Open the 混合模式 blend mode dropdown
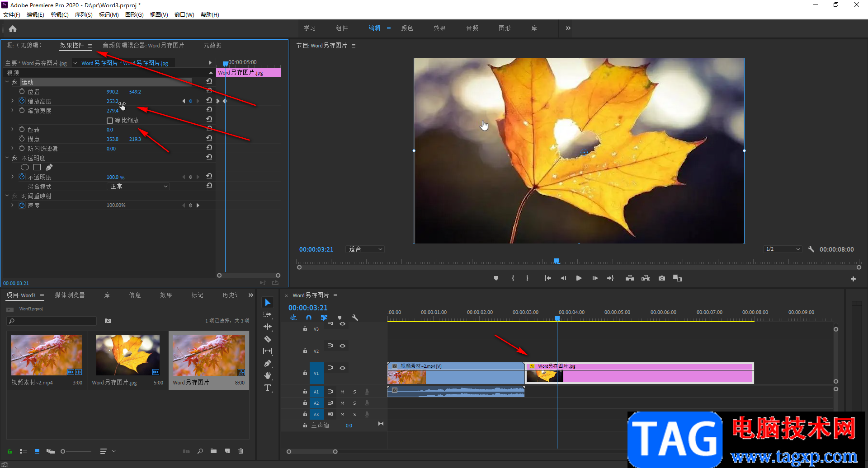This screenshot has width=868, height=468. pyautogui.click(x=138, y=187)
